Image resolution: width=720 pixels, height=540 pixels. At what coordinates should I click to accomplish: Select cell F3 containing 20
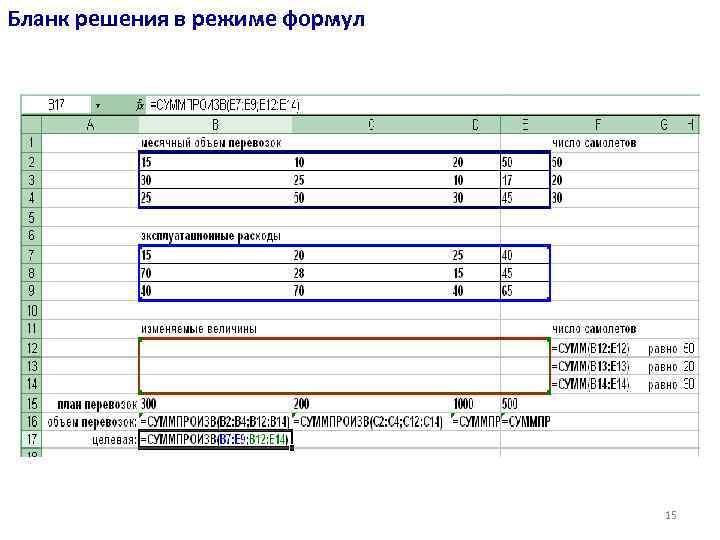click(x=597, y=180)
